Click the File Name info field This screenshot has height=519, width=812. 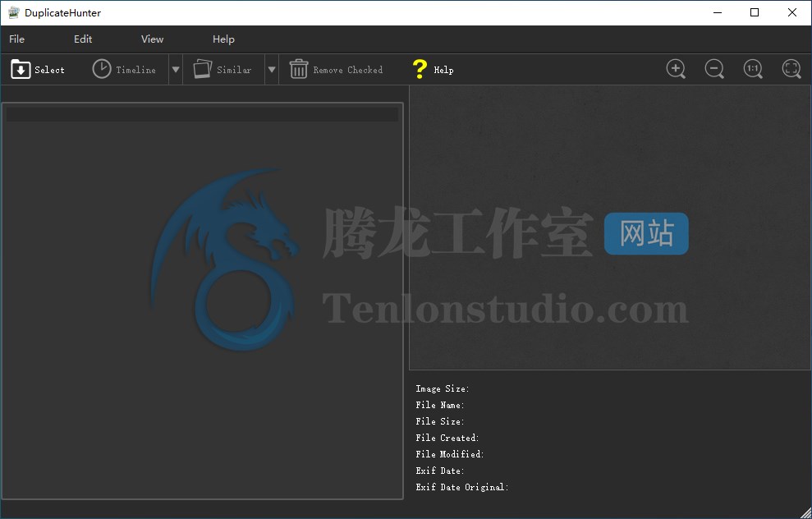pos(440,405)
